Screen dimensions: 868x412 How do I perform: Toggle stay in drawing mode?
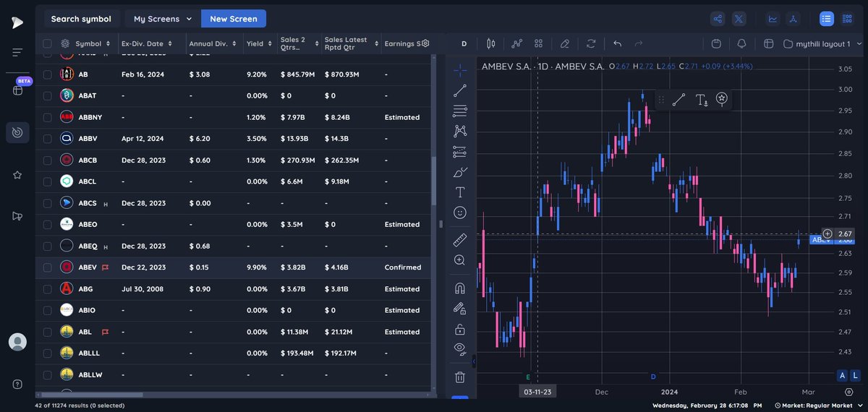coord(460,308)
